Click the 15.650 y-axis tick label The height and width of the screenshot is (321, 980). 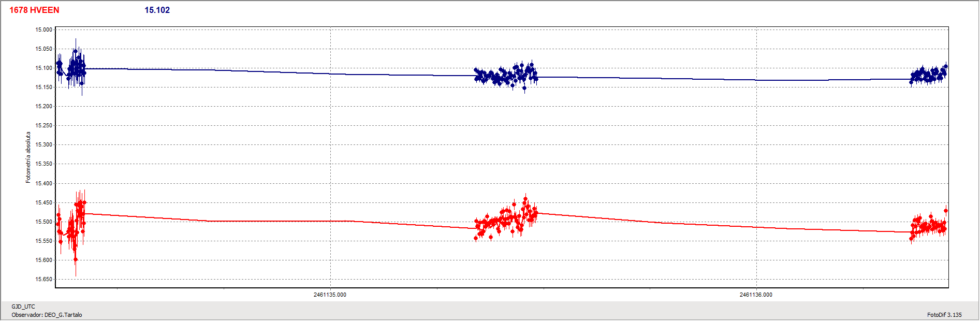(43, 279)
